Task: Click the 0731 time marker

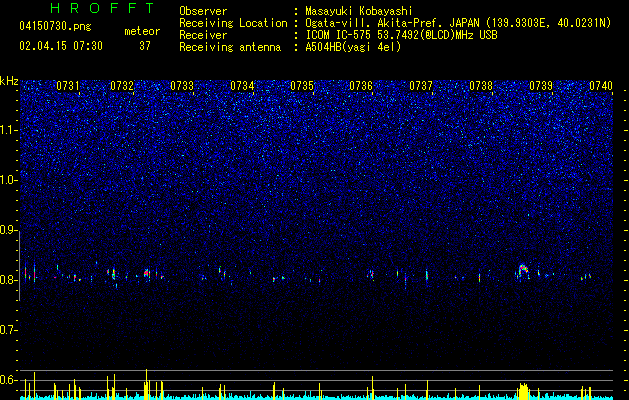Action: 68,86
